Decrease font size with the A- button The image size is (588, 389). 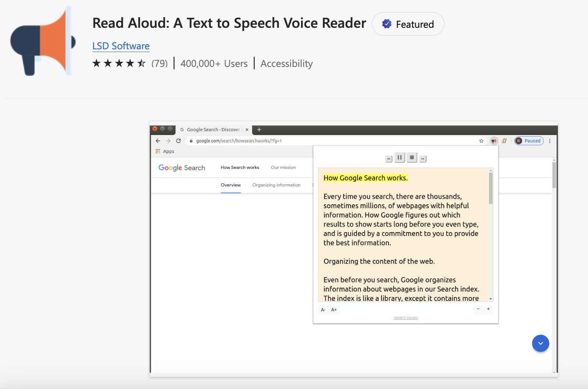click(x=323, y=310)
